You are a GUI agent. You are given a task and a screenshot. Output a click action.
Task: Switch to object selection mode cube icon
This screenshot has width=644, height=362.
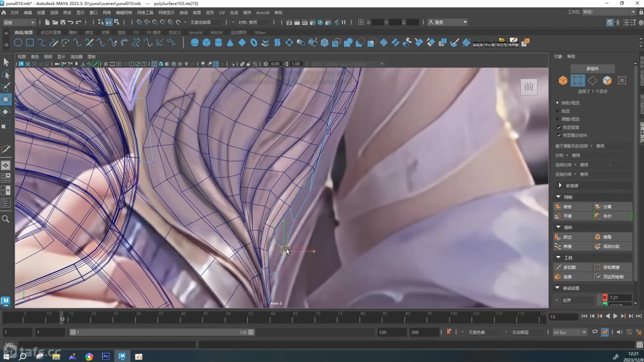tap(563, 80)
